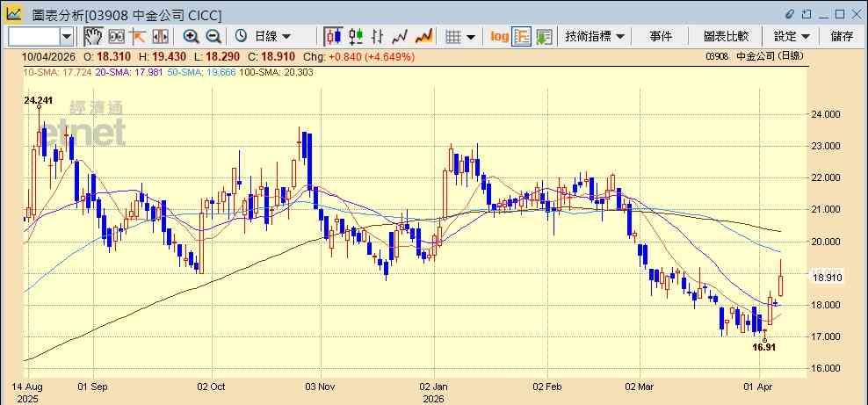Click the 16.91 low price marker
Screen dimensions: 868x405
764,348
